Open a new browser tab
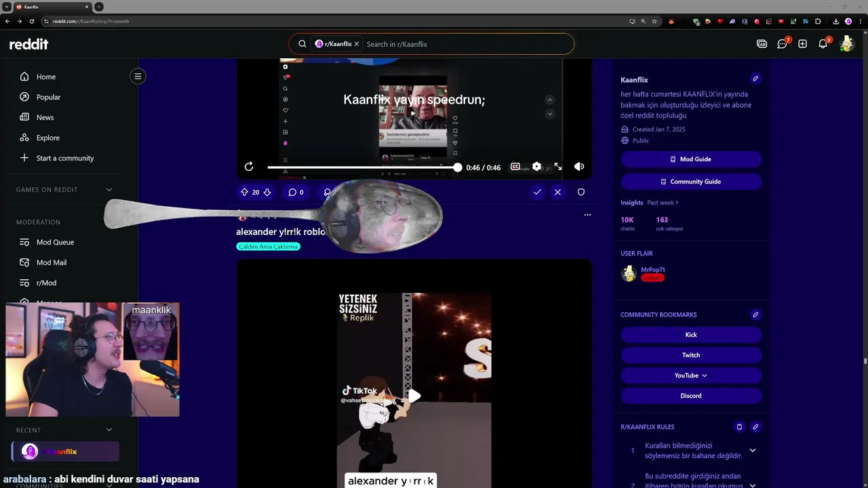868x488 pixels. point(99,7)
